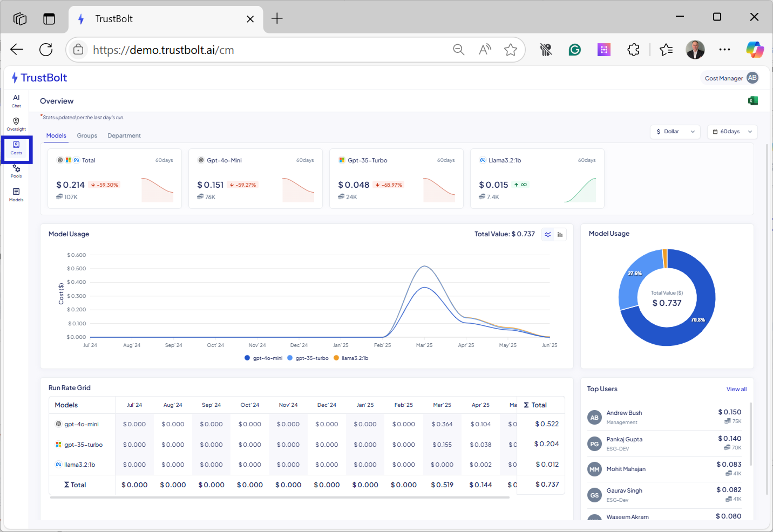
Task: Open browser Settings and more menu
Action: coord(724,50)
